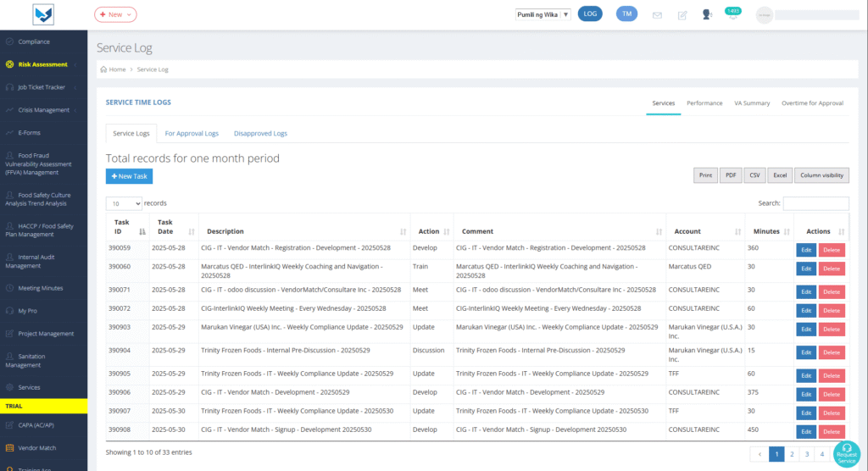
Task: Export table using Excel button
Action: pos(780,175)
